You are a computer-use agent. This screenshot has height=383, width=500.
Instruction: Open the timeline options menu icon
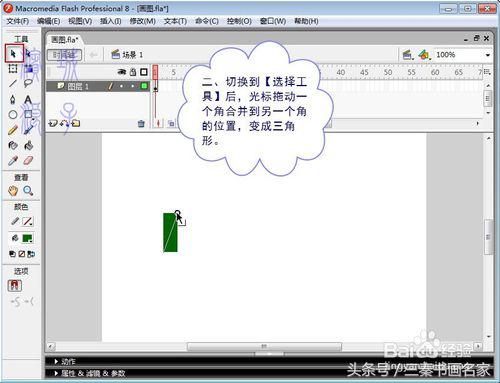tap(487, 72)
